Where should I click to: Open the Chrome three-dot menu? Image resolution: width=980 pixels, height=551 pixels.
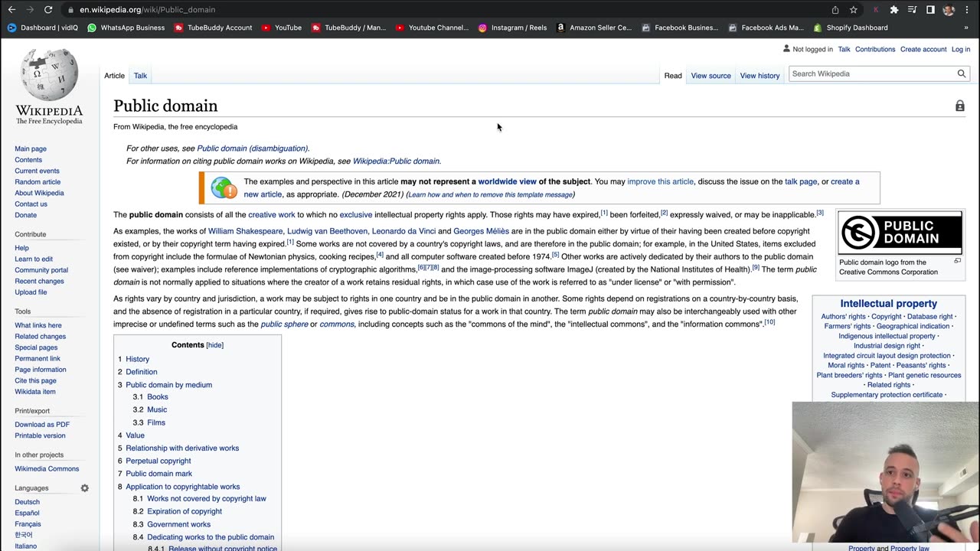coord(967,10)
